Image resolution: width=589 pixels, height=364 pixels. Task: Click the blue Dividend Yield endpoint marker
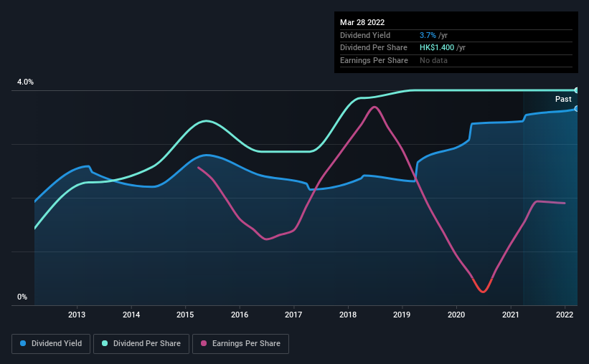(577, 109)
